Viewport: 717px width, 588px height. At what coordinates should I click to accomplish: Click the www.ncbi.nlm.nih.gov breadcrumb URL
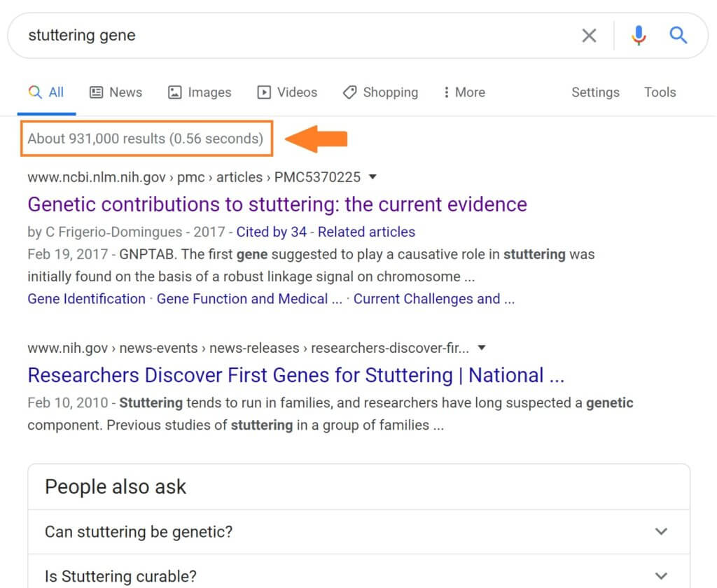[x=194, y=177]
